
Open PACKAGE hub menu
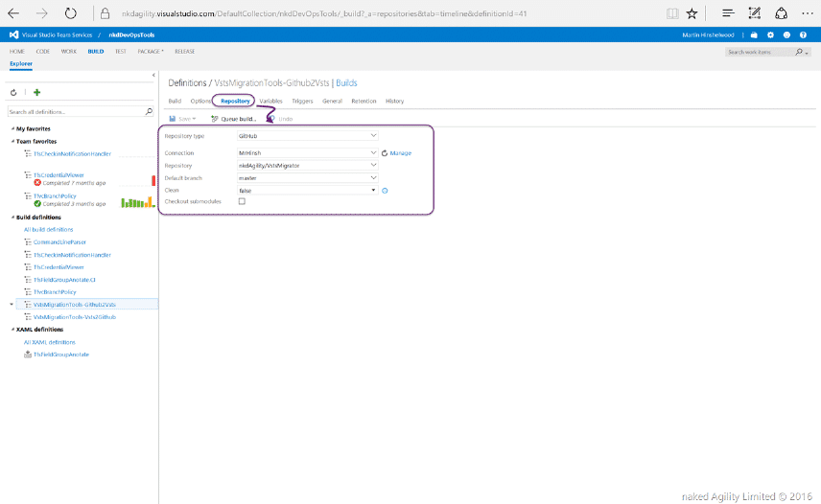click(x=151, y=51)
